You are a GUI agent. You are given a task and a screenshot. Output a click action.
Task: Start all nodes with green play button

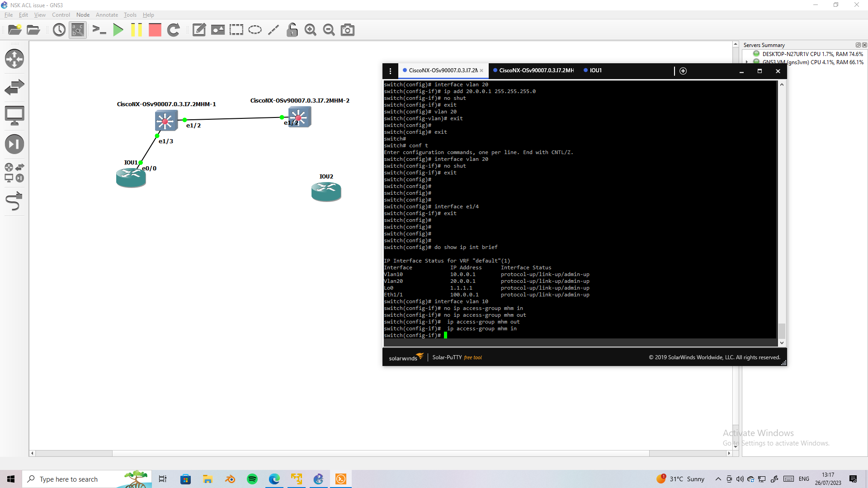pyautogui.click(x=118, y=30)
